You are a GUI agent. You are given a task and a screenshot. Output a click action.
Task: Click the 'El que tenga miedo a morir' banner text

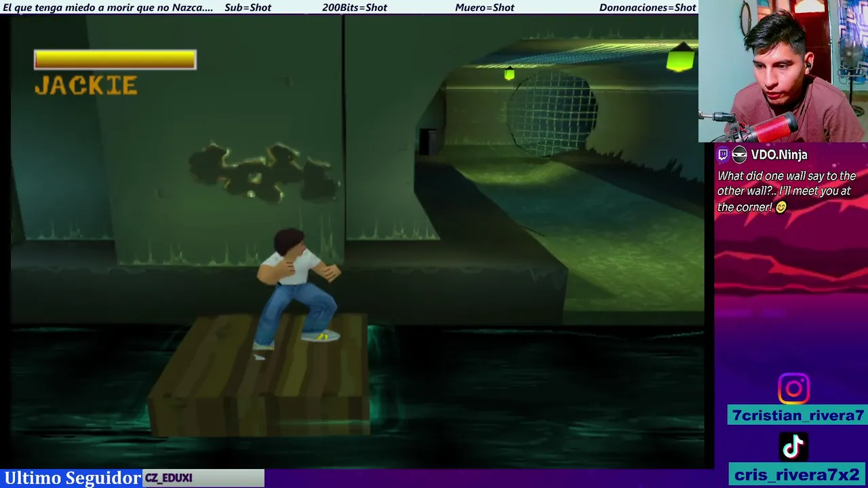point(108,7)
